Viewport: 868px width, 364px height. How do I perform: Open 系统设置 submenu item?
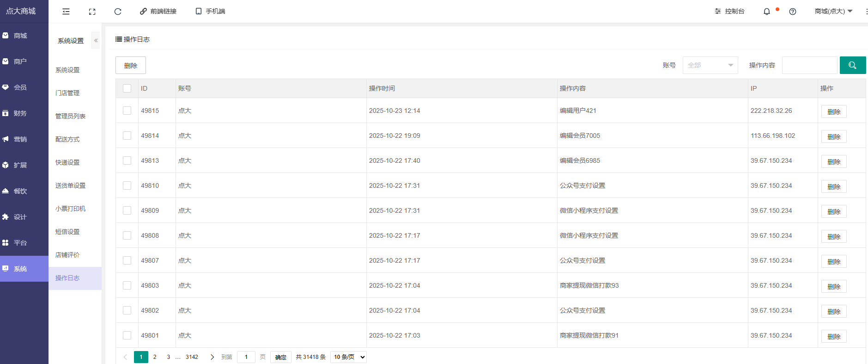pos(67,70)
